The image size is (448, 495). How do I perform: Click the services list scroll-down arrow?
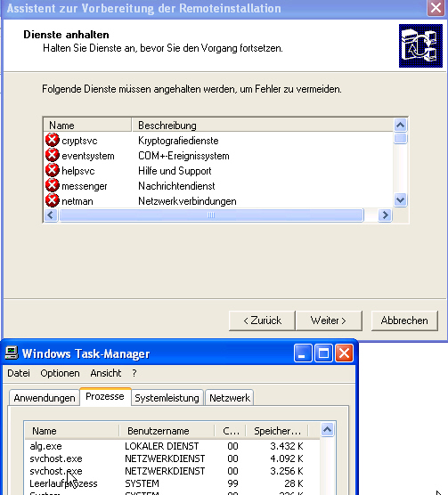click(400, 199)
